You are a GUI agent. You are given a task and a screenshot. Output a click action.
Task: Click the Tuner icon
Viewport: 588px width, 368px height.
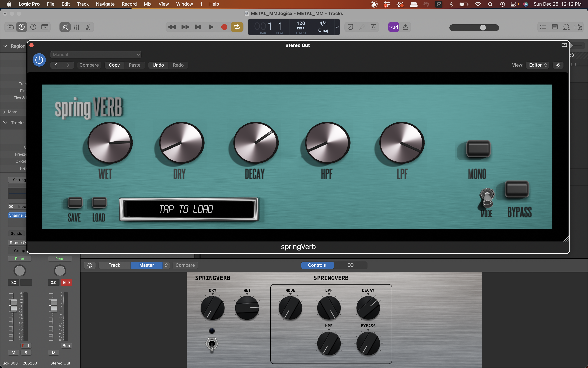click(362, 27)
